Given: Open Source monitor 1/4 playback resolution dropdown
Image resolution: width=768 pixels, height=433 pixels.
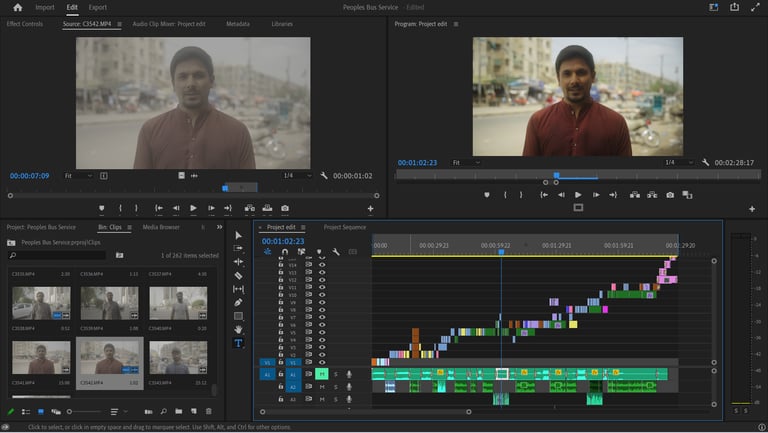Looking at the screenshot, I should (298, 175).
